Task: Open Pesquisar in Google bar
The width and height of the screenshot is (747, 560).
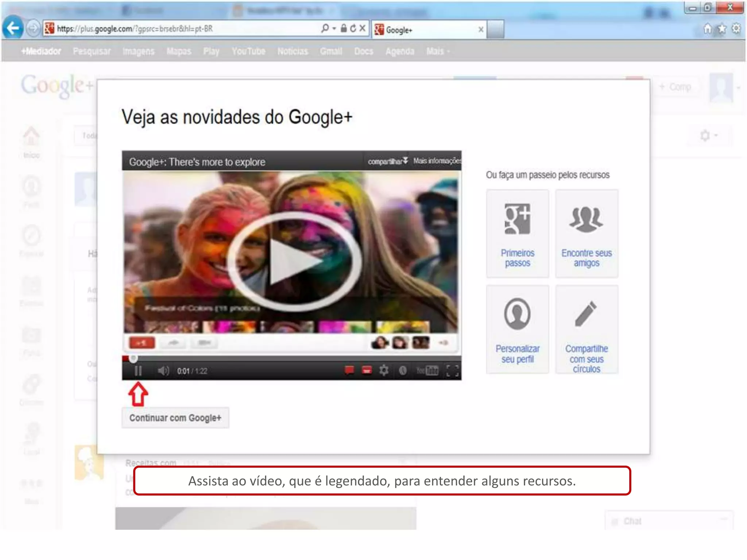Action: pyautogui.click(x=92, y=51)
